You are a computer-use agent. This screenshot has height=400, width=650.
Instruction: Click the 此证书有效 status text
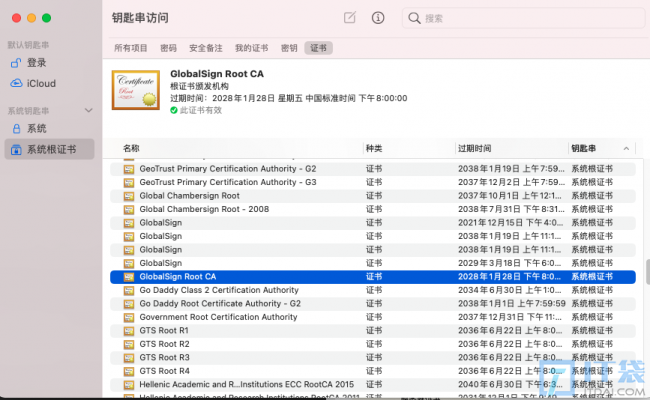pyautogui.click(x=201, y=110)
